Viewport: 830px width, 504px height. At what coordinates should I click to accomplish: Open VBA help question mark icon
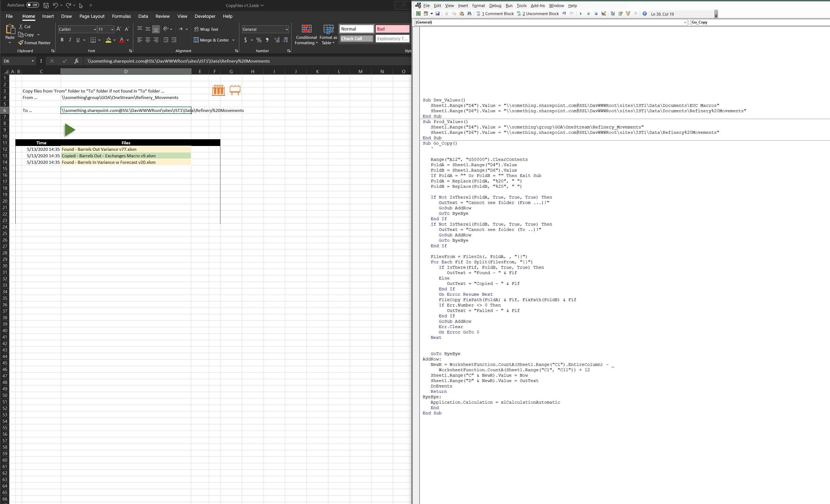644,14
